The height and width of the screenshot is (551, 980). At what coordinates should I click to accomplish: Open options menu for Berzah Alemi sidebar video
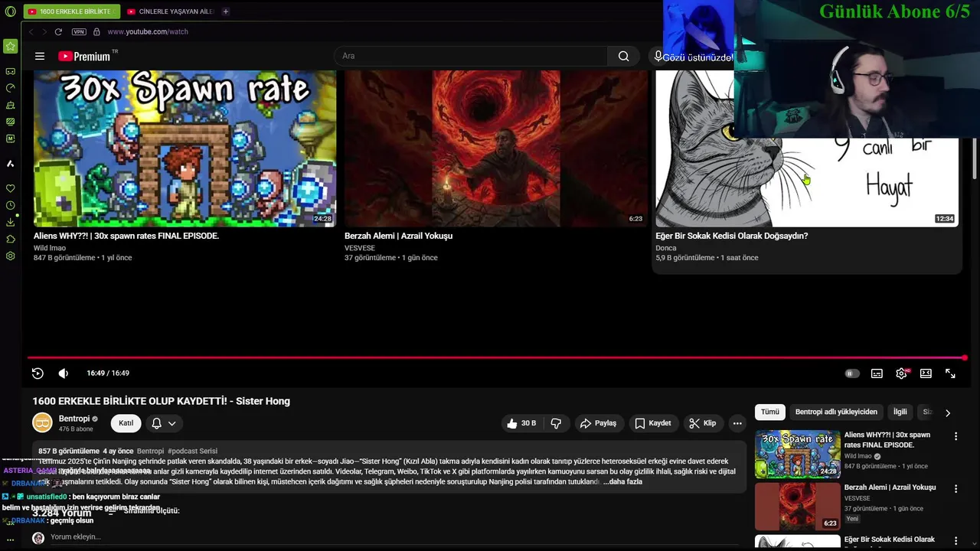pyautogui.click(x=955, y=488)
